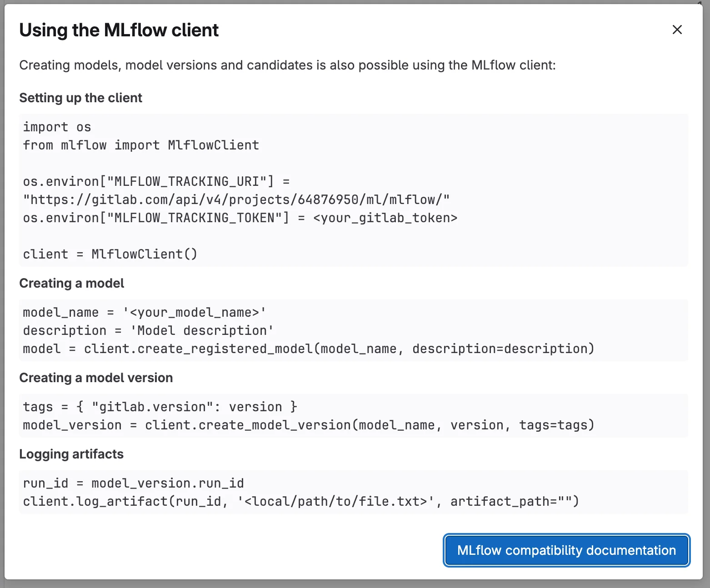Screen dimensions: 710x588
Task: Select the MLFLOW_TRACKING_TOKEN line
Action: coord(240,218)
